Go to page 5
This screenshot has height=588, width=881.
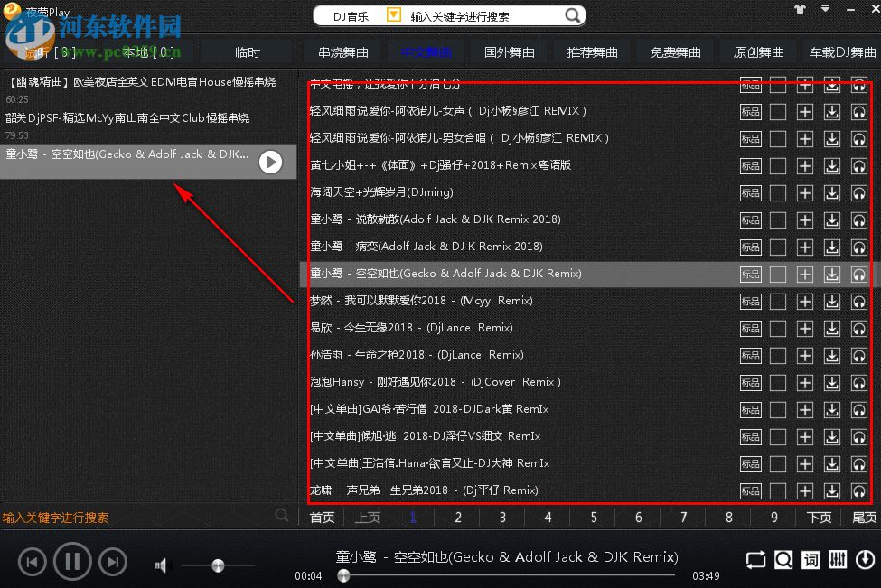click(594, 518)
